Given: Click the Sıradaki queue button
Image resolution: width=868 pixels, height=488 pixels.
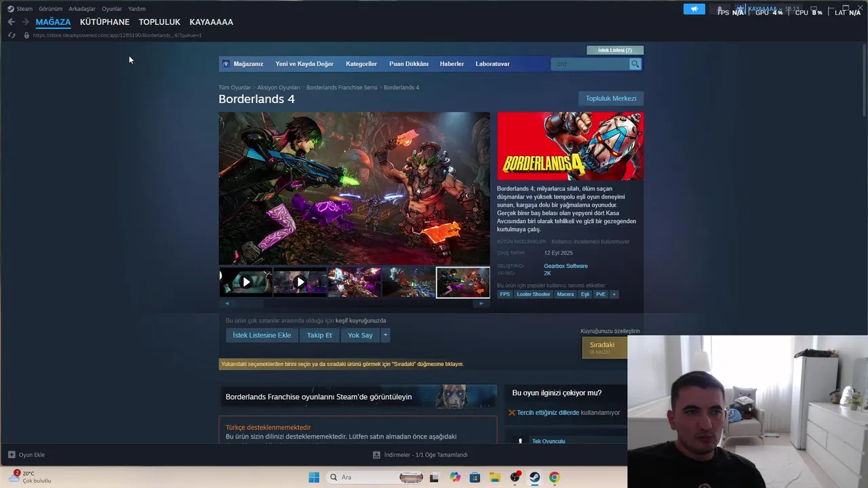Looking at the screenshot, I should [x=604, y=347].
